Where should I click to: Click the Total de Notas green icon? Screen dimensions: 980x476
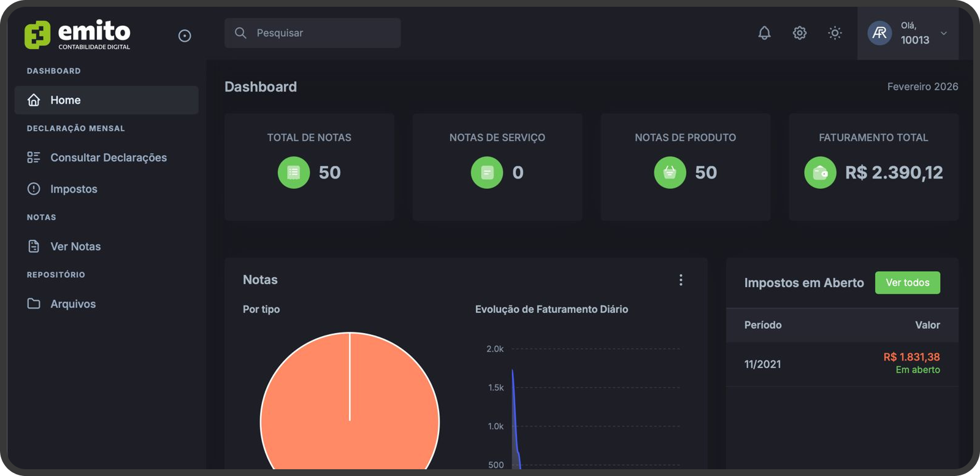(x=294, y=173)
